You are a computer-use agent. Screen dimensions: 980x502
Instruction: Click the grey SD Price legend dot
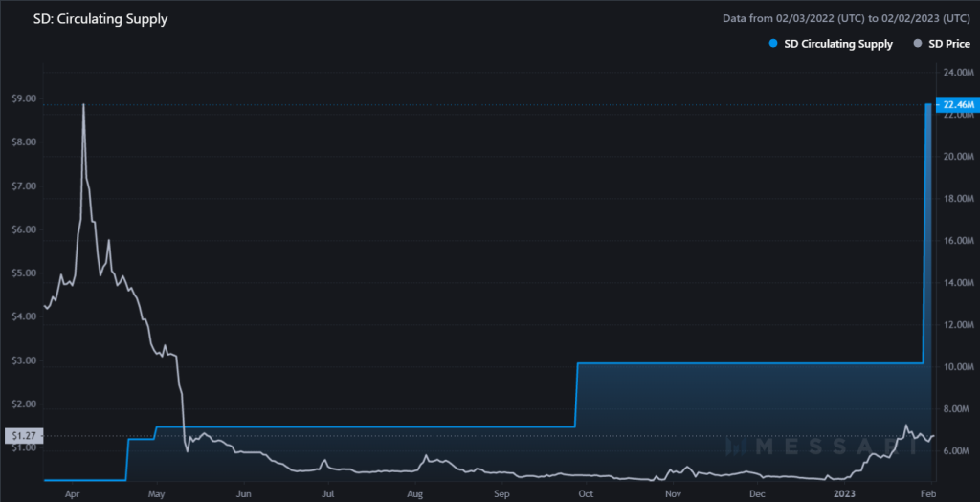(918, 44)
